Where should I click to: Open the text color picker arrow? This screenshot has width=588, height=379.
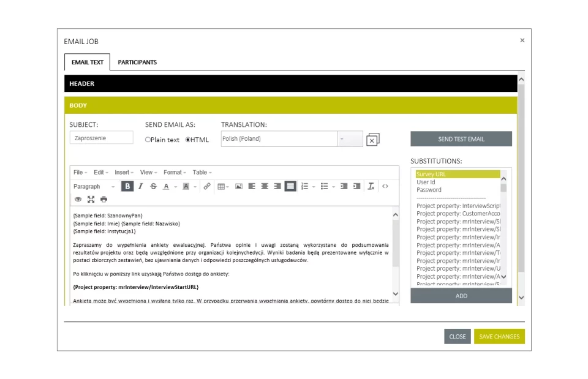[175, 186]
